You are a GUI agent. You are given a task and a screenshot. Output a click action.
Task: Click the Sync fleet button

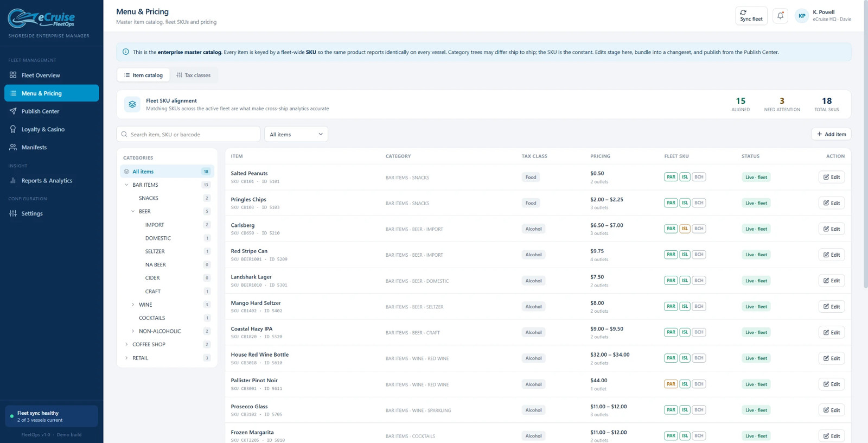(x=751, y=16)
